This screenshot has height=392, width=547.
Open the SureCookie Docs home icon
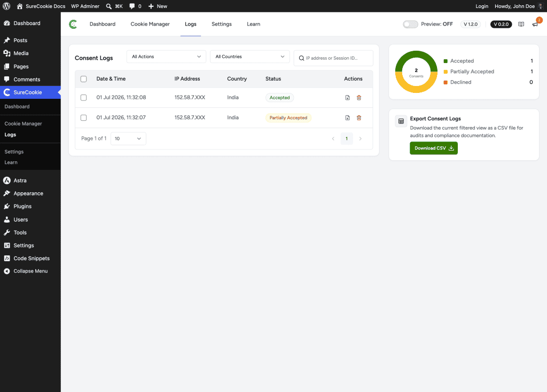click(x=20, y=6)
